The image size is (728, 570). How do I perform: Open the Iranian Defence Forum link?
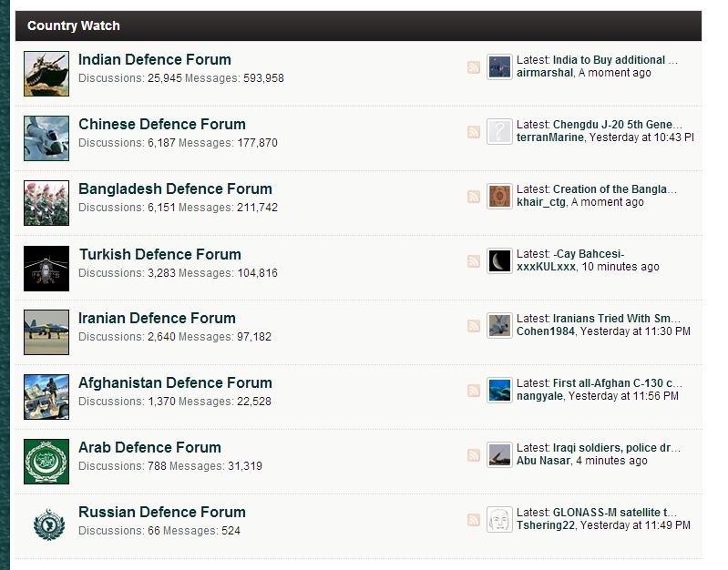[157, 318]
